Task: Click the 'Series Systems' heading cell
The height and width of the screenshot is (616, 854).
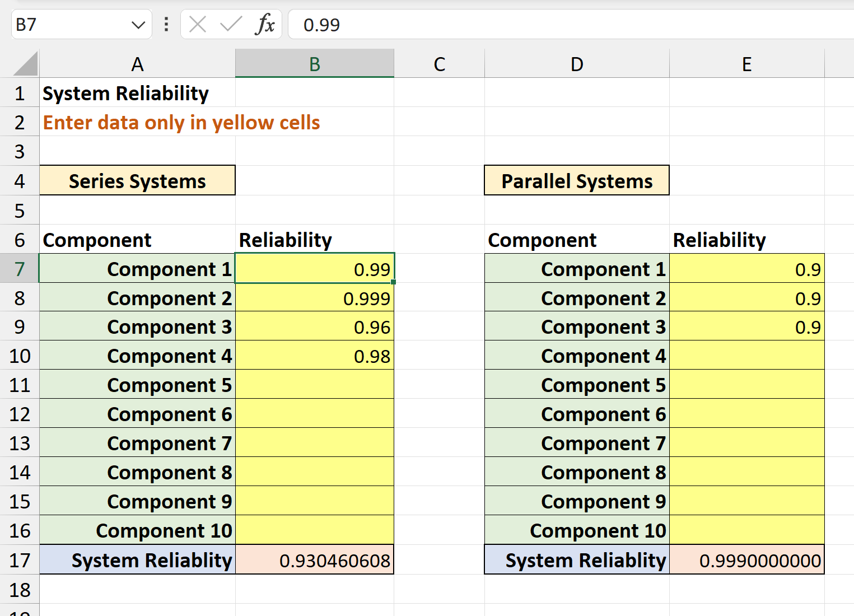Action: click(137, 180)
